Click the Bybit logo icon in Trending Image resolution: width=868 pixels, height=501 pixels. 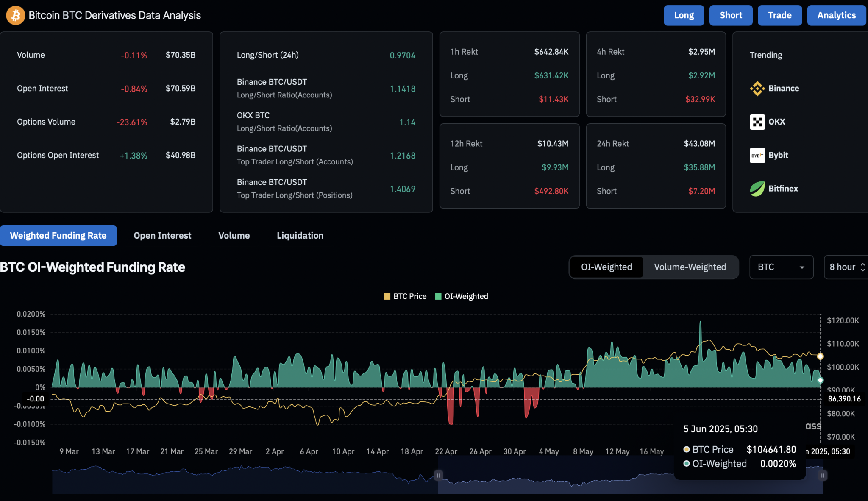point(757,156)
